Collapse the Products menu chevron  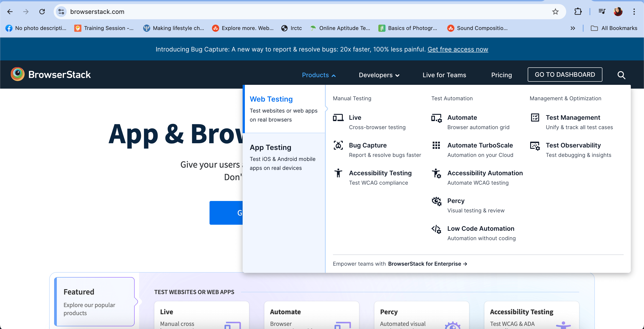tap(333, 75)
